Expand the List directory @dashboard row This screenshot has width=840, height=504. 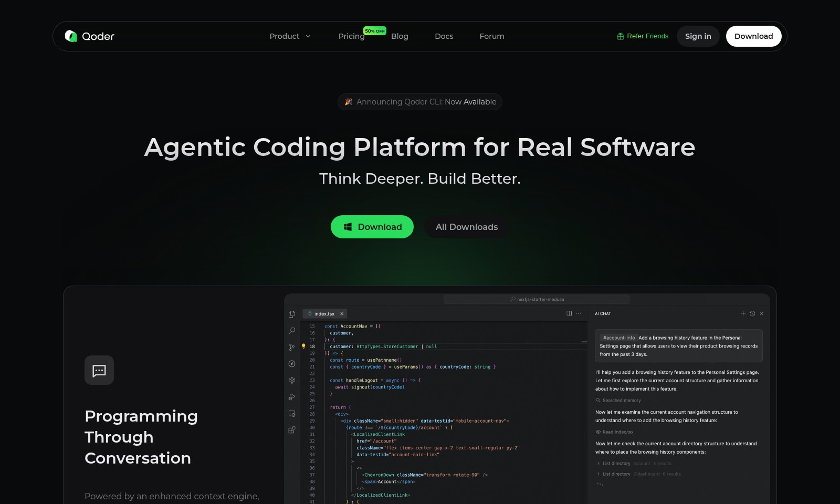pos(639,474)
